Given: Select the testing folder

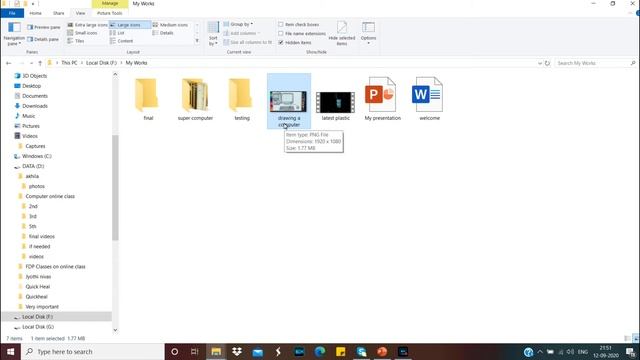Looking at the screenshot, I should [x=242, y=99].
